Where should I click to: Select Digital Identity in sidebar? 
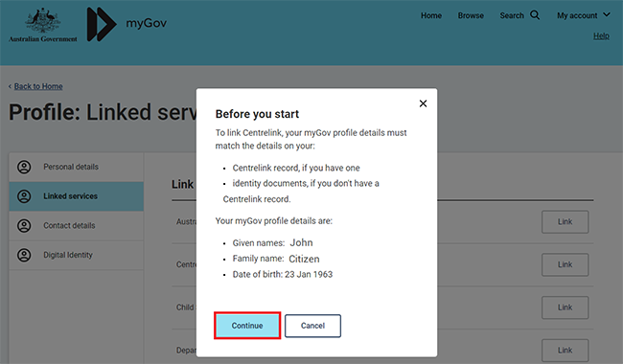click(x=77, y=255)
